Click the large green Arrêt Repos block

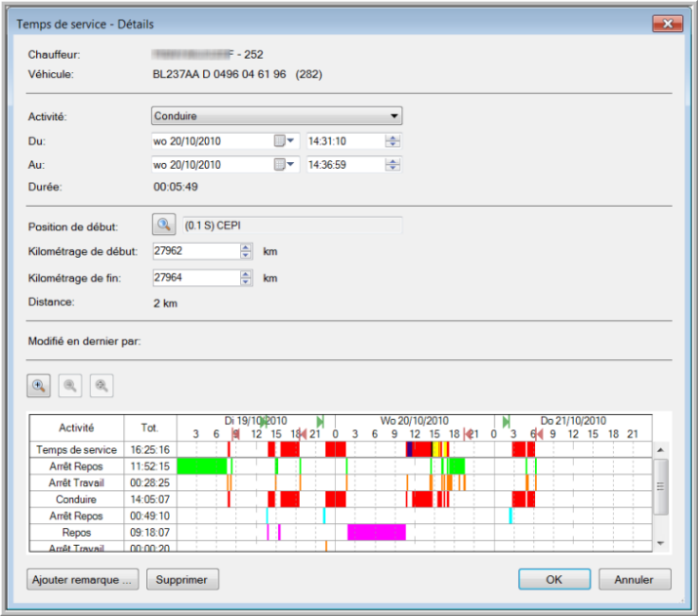(x=201, y=466)
